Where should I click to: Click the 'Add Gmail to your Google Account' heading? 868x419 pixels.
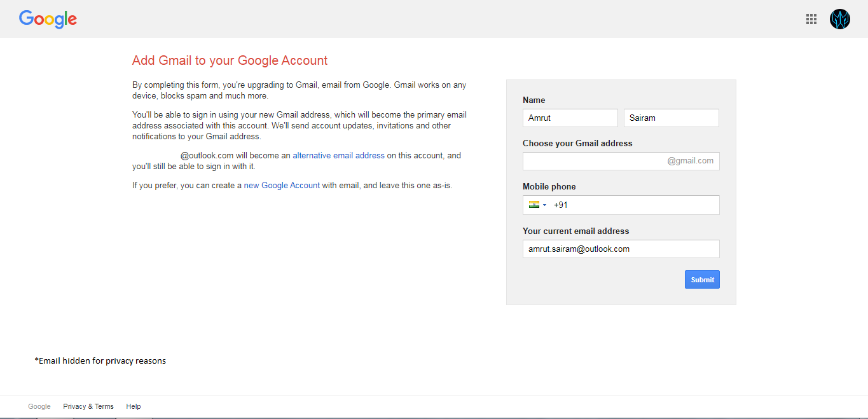(230, 60)
